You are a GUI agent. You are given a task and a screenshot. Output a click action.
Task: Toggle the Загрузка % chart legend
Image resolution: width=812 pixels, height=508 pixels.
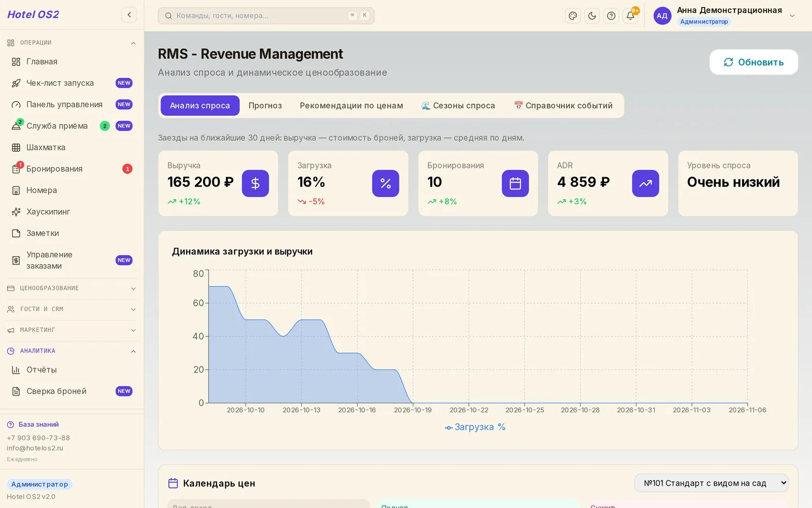475,427
